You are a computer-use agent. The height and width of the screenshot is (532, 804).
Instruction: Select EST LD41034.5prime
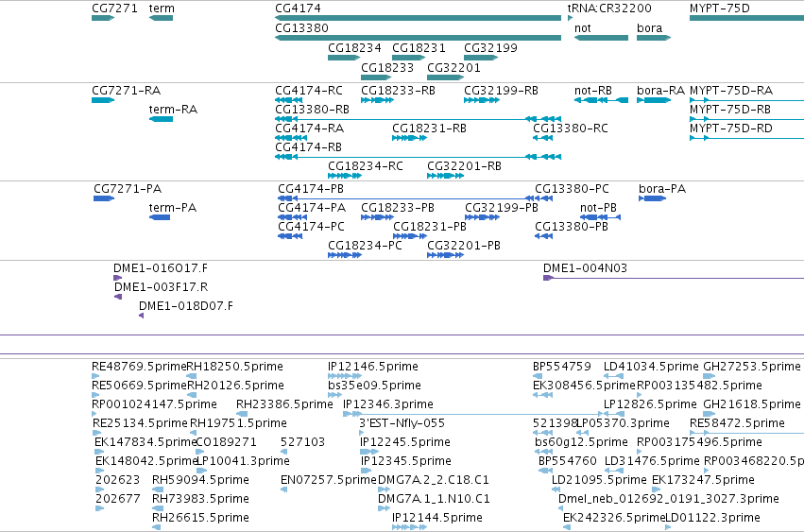613,376
